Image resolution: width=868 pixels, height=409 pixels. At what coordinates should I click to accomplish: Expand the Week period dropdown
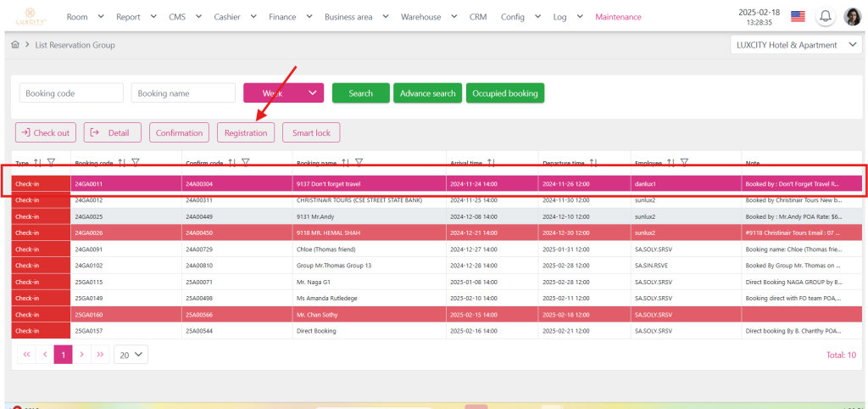283,93
